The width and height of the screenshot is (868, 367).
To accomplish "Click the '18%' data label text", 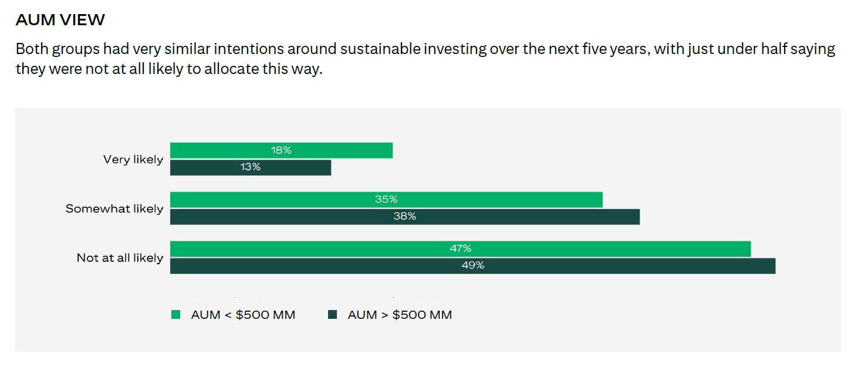I will pyautogui.click(x=281, y=150).
